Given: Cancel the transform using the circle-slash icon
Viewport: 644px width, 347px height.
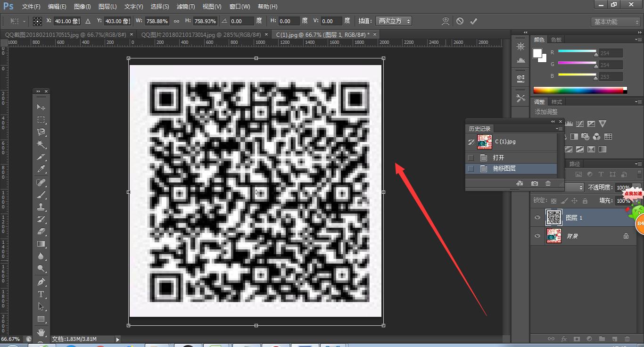Looking at the screenshot, I should point(460,21).
